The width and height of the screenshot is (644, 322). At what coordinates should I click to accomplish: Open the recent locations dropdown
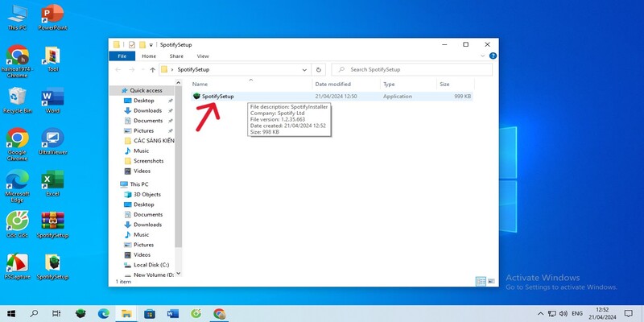pos(143,70)
